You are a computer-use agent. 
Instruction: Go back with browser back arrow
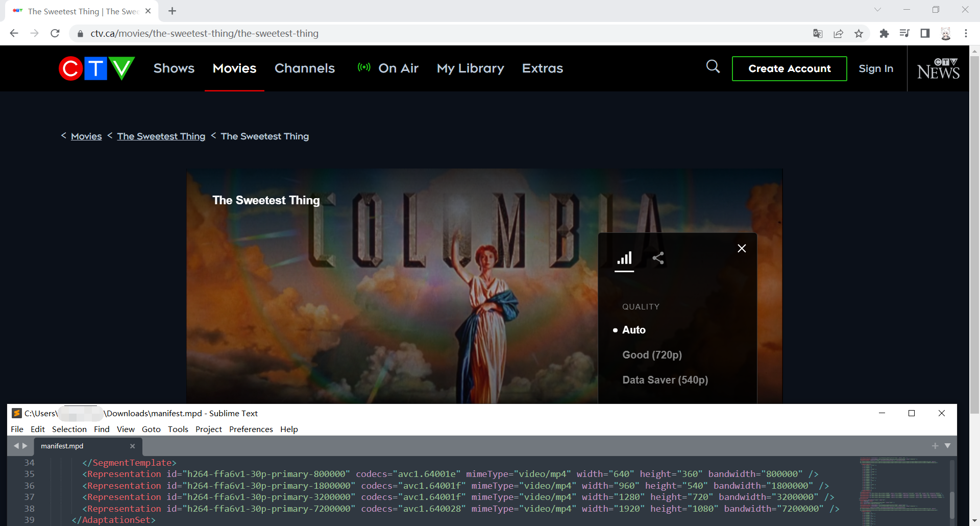coord(14,33)
